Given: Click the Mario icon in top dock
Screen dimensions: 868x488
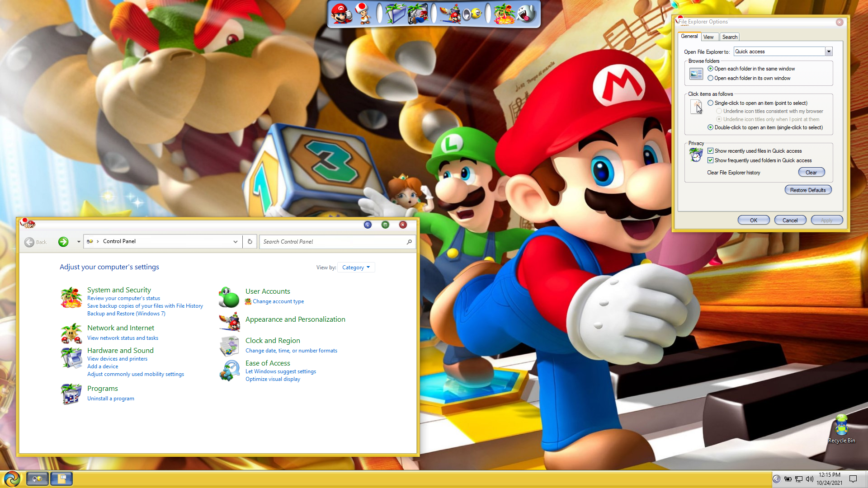Looking at the screenshot, I should tap(341, 14).
